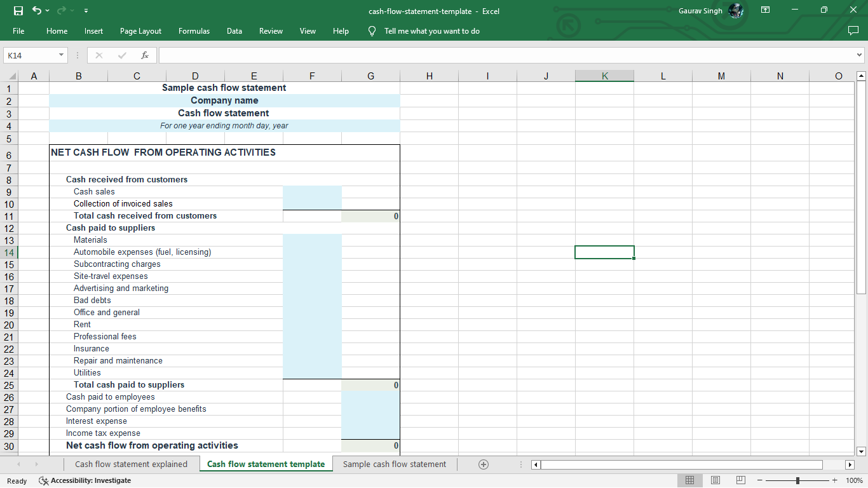Click the Undo arrow icon
Image resolution: width=868 pixels, height=488 pixels.
pyautogui.click(x=36, y=11)
